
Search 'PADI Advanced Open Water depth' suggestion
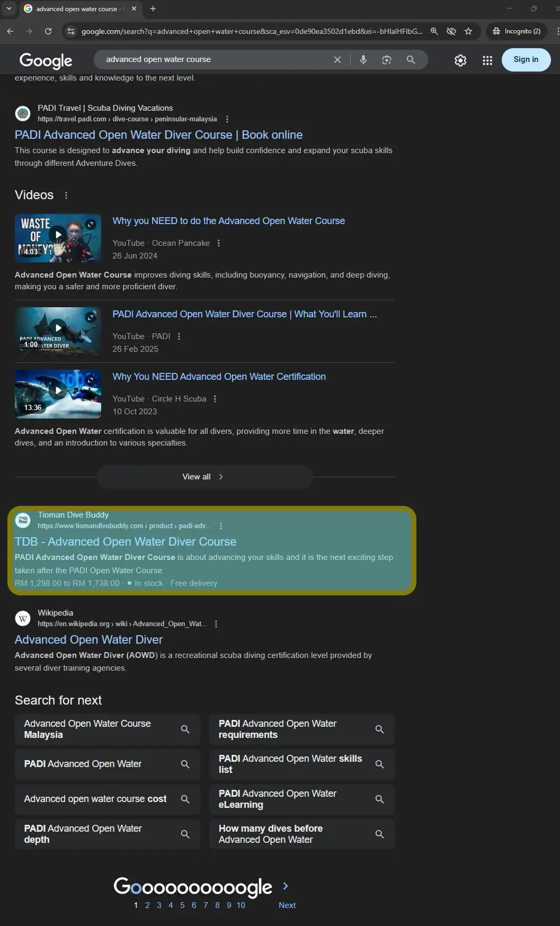coord(108,834)
